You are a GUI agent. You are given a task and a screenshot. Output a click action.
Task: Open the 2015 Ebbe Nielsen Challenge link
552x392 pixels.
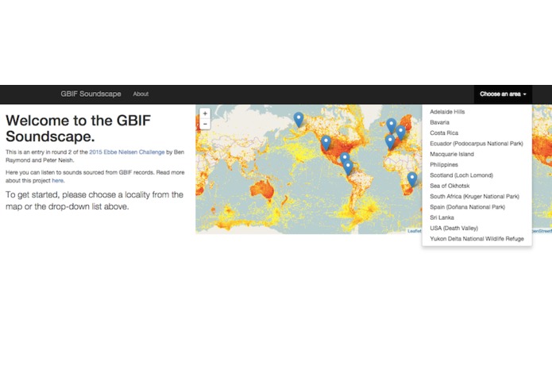pyautogui.click(x=127, y=152)
